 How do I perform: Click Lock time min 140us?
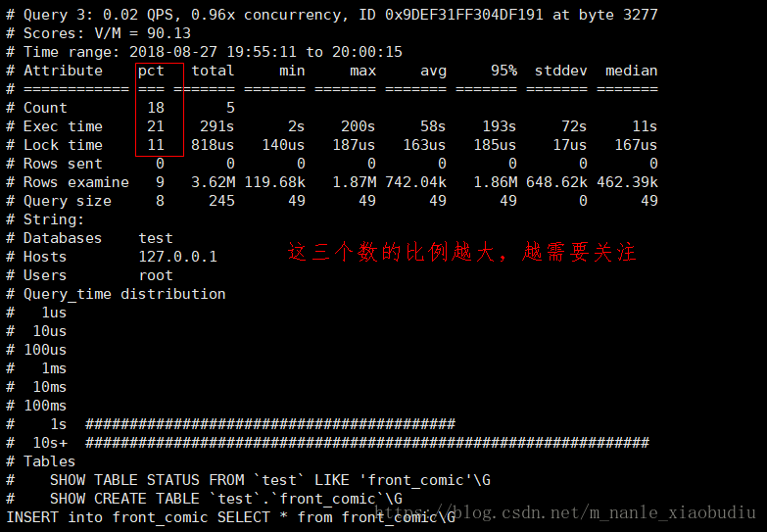click(x=283, y=145)
